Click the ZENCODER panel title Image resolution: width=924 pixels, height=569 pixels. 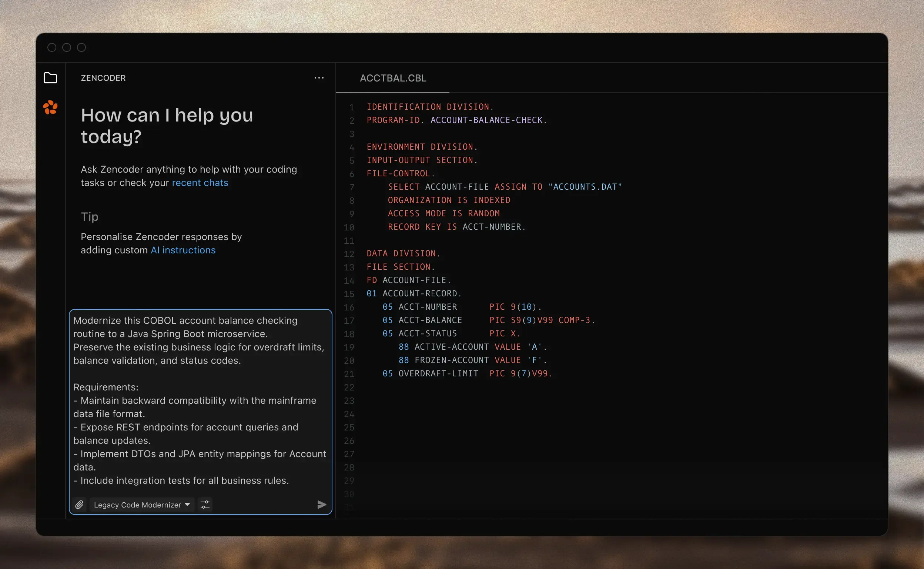tap(103, 78)
